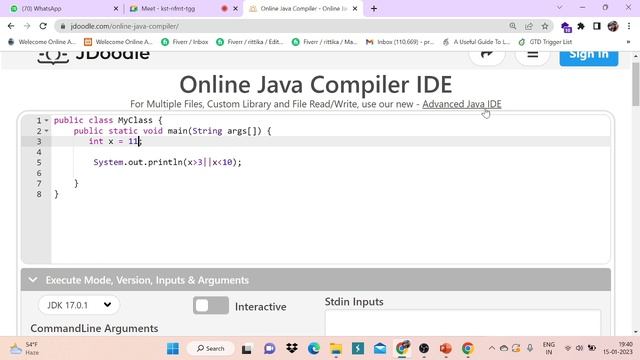Viewport: 640px width, 360px height.
Task: Open A Useful Guide To bookmark
Action: tap(477, 42)
